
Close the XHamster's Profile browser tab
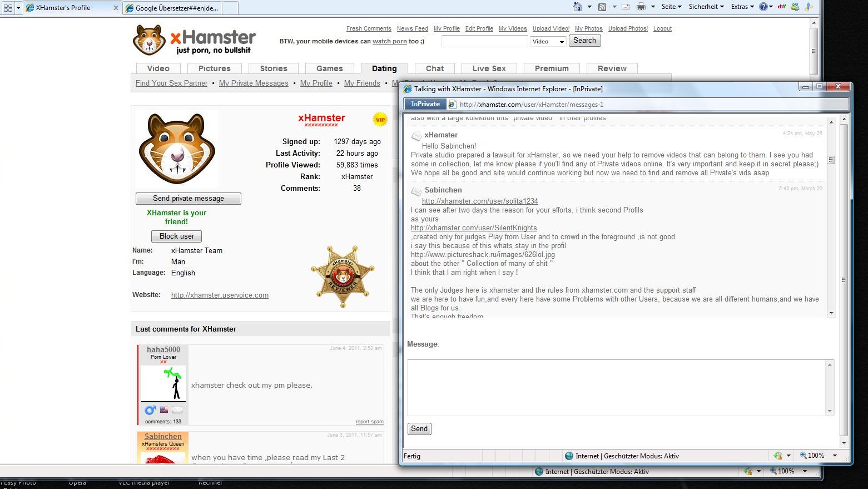[x=116, y=8]
